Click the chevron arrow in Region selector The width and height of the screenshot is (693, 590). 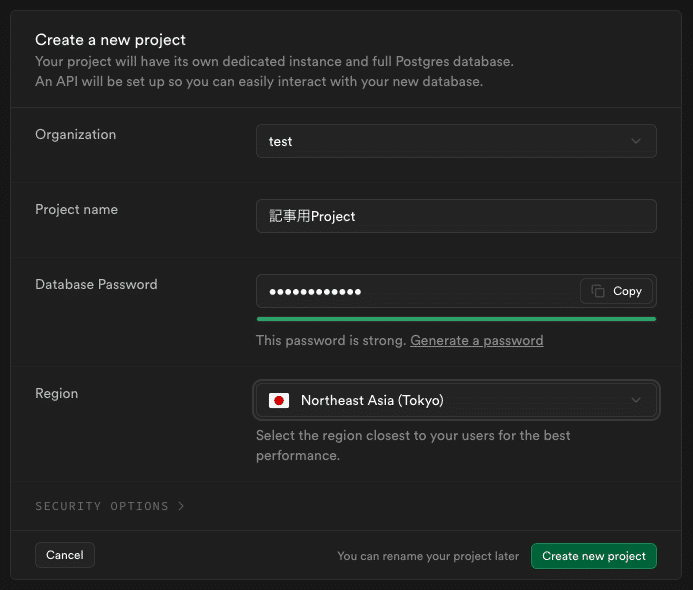point(636,400)
